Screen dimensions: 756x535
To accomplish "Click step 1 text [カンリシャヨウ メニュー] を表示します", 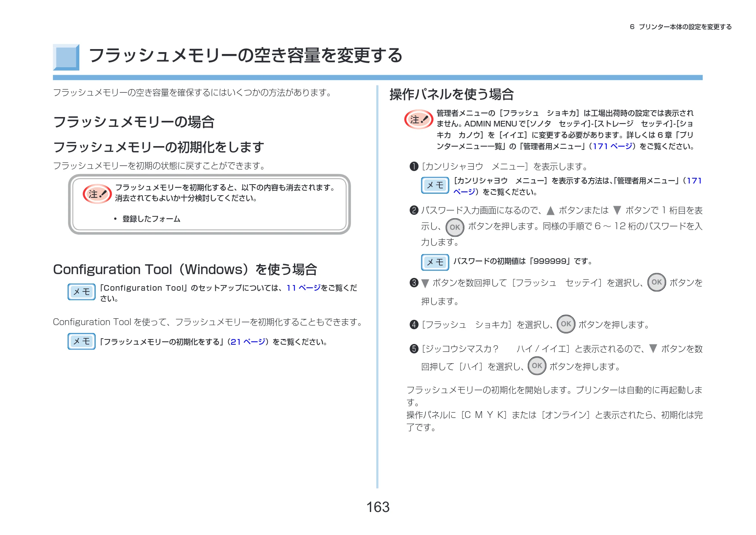I will 505,167.
